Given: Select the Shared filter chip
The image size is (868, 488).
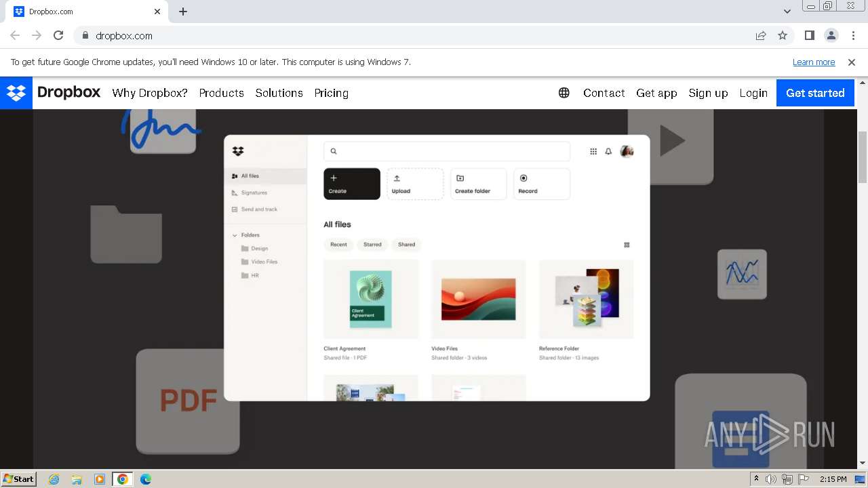Looking at the screenshot, I should (x=407, y=245).
